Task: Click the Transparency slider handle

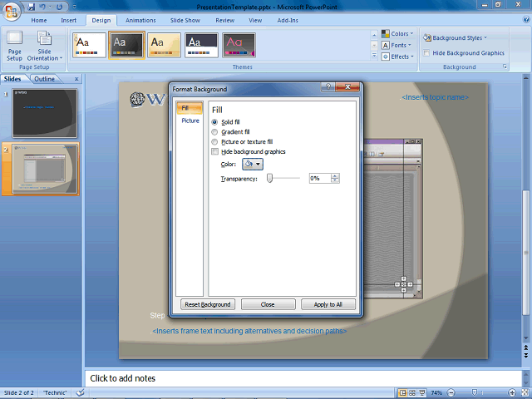Action: tap(269, 178)
